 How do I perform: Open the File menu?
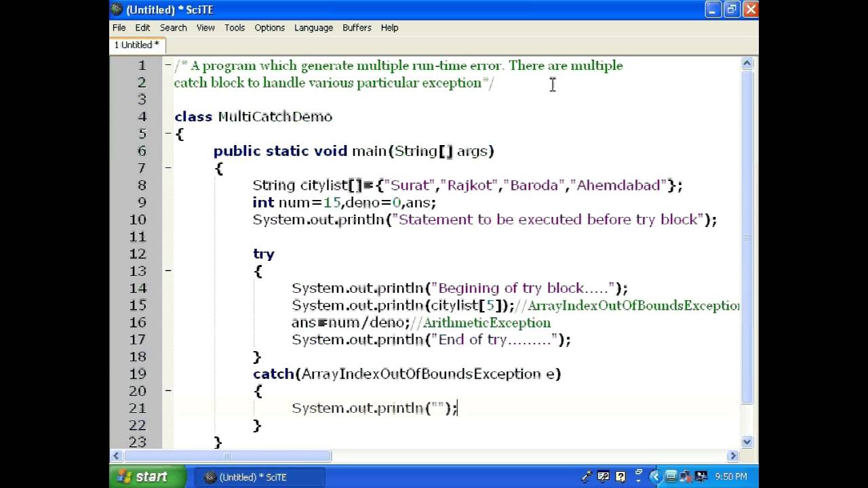tap(119, 28)
